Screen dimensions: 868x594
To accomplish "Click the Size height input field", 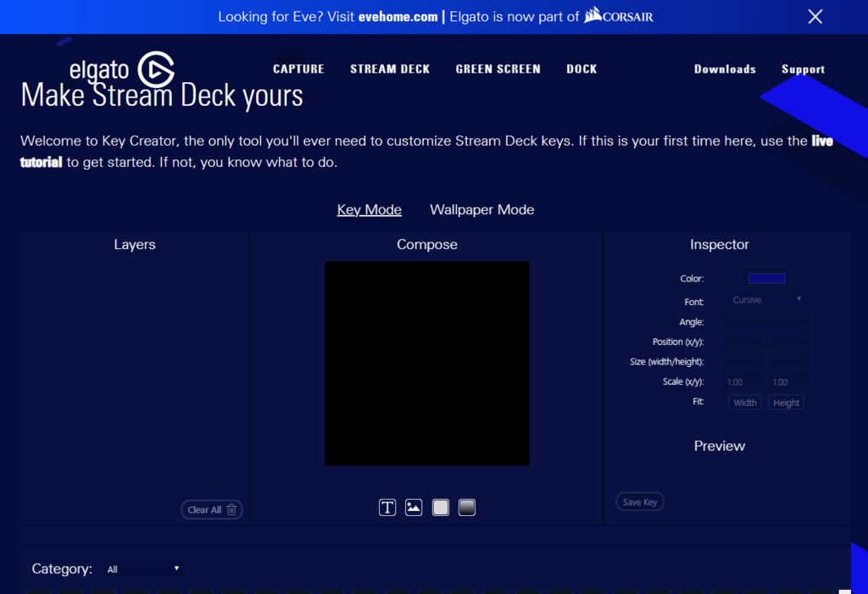I will coord(788,362).
